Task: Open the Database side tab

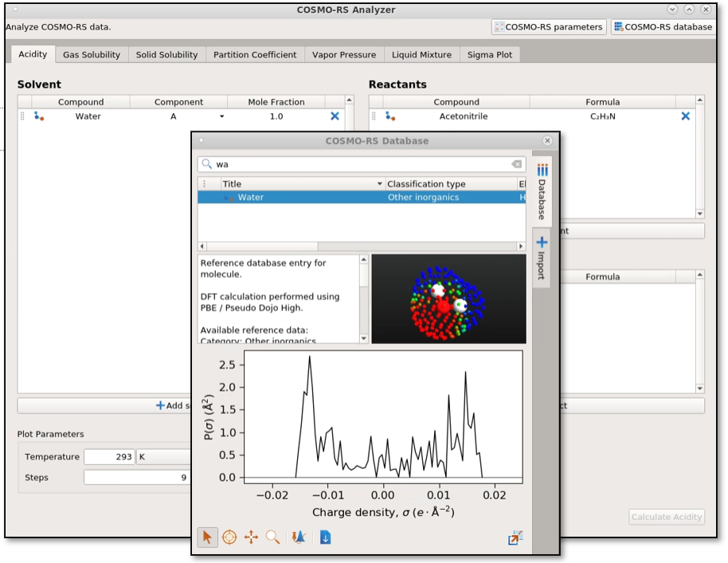Action: [x=542, y=191]
